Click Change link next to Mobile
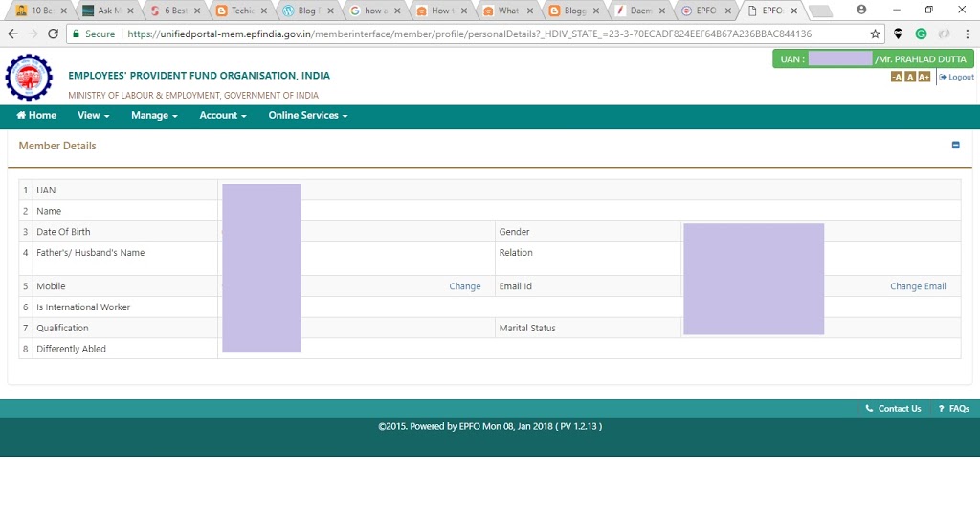This screenshot has height=523, width=980. coord(464,285)
